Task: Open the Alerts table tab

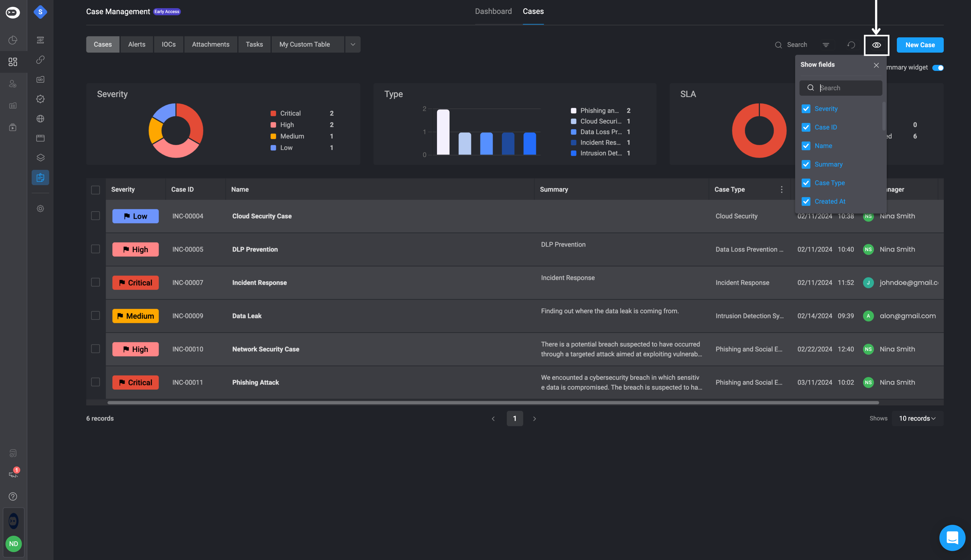Action: (x=137, y=45)
